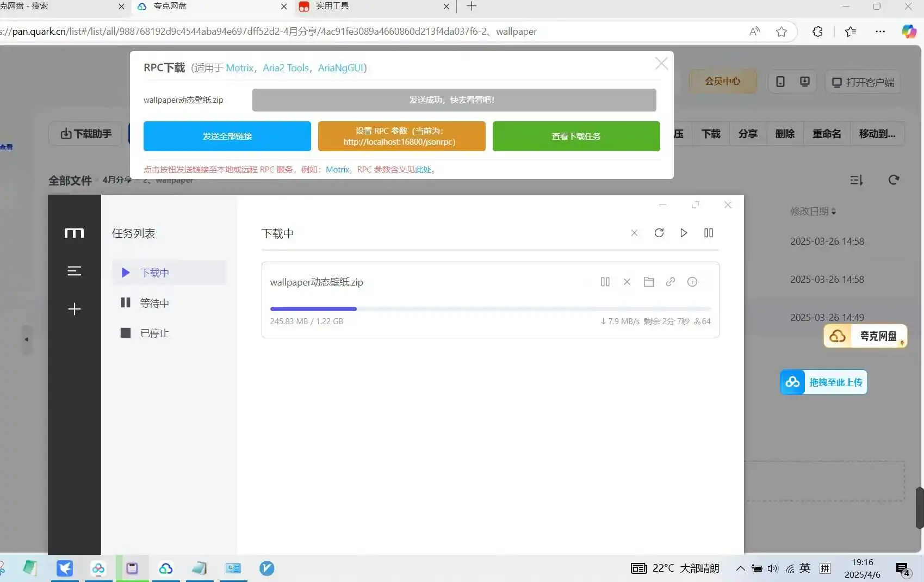The height and width of the screenshot is (582, 924).
Task: Select the 已停止 task list
Action: coord(154,333)
